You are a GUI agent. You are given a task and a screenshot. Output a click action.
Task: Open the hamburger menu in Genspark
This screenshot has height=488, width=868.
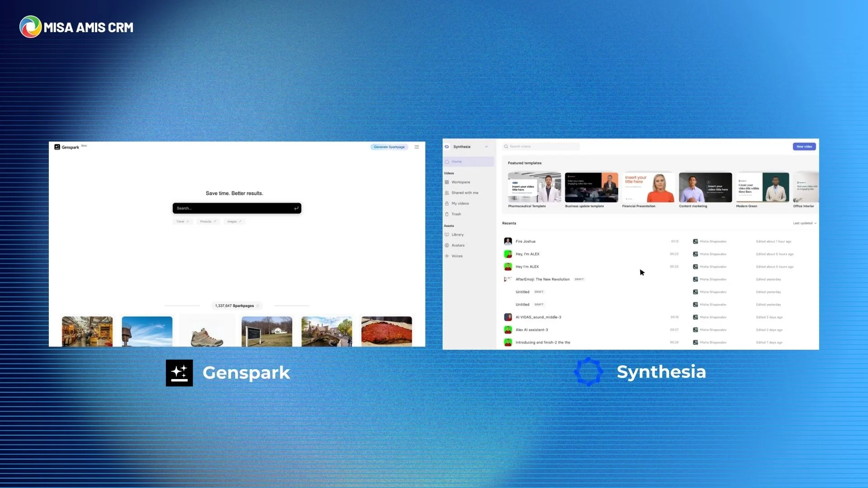click(417, 147)
